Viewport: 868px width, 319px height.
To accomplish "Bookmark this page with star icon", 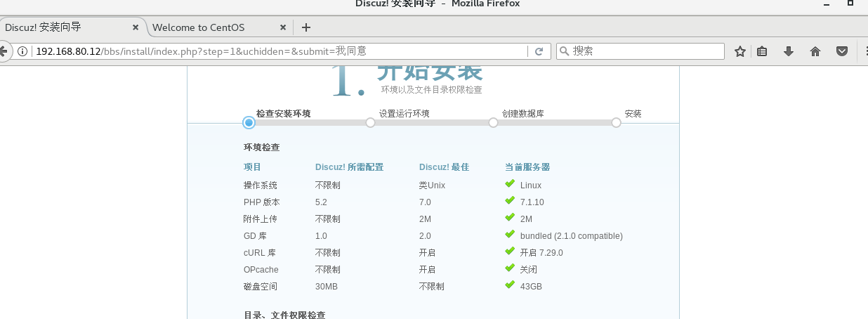I will click(739, 51).
